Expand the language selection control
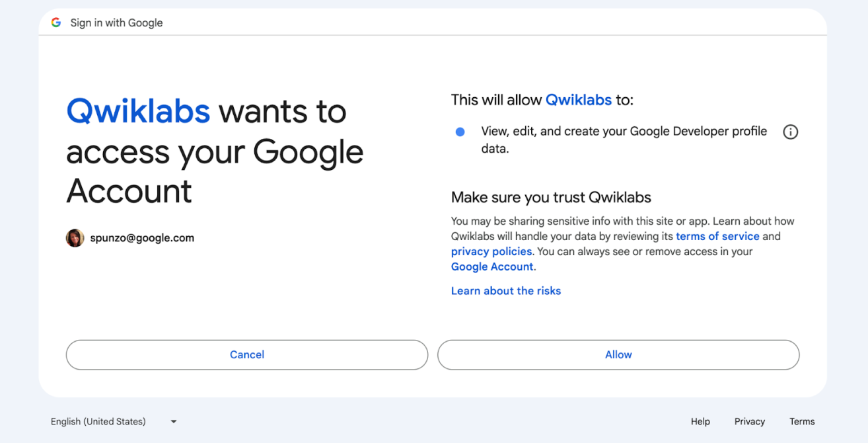Viewport: 868px width, 443px height. 116,421
